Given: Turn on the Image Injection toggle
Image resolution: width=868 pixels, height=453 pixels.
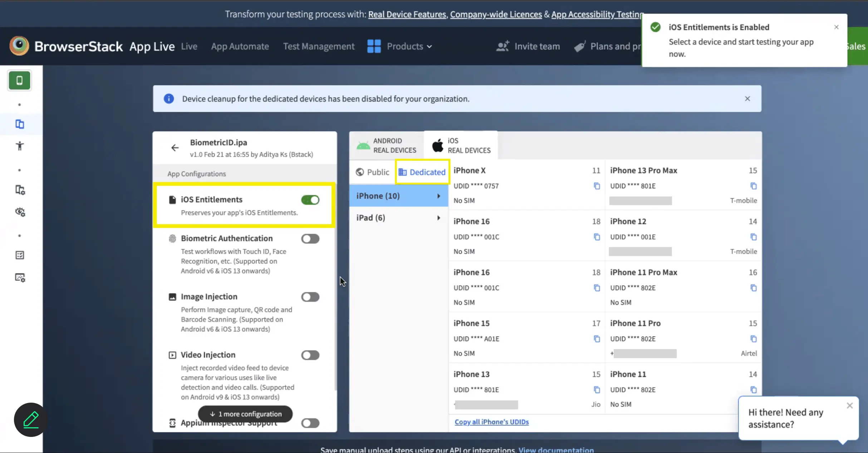Looking at the screenshot, I should (310, 297).
